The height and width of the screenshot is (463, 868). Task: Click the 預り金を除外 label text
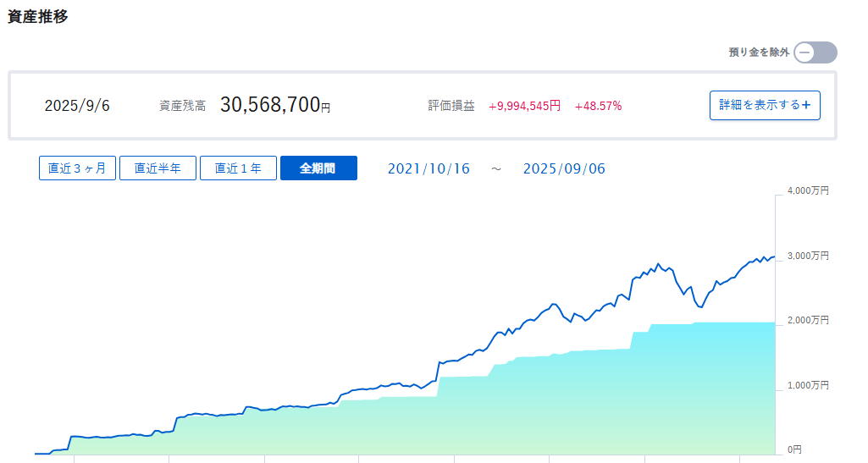pyautogui.click(x=759, y=52)
